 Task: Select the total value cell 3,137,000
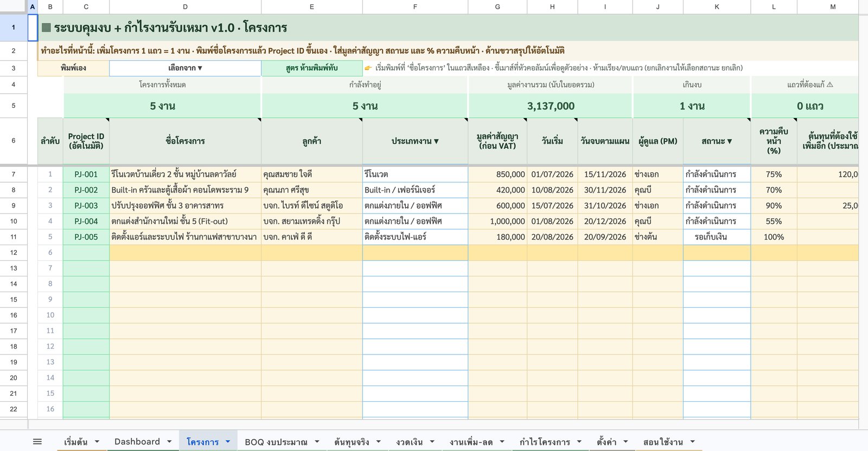[551, 106]
